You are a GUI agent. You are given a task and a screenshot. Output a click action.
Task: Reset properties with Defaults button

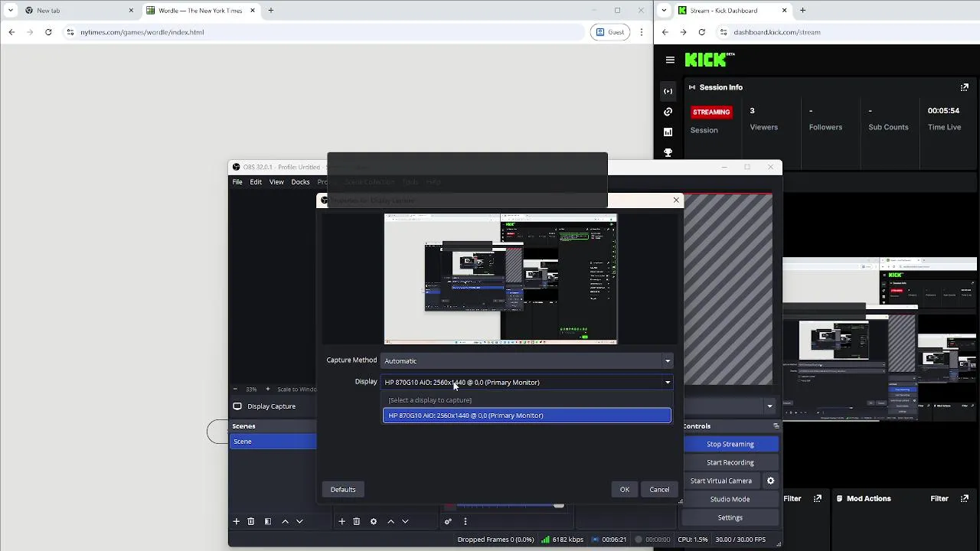coord(343,490)
